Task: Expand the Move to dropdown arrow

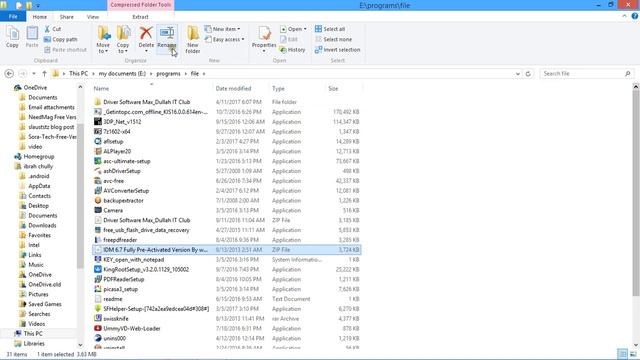Action: [107, 51]
